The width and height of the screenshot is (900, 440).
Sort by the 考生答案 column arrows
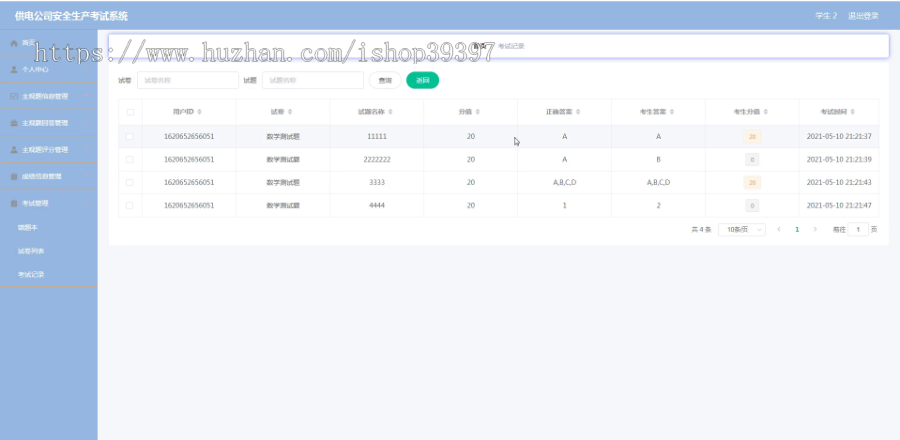pyautogui.click(x=672, y=112)
